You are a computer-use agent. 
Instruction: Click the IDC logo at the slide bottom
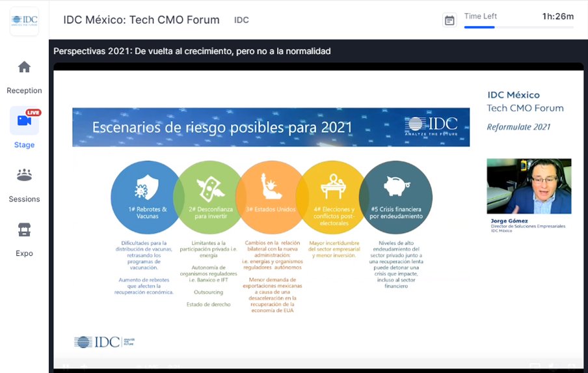[x=104, y=342]
